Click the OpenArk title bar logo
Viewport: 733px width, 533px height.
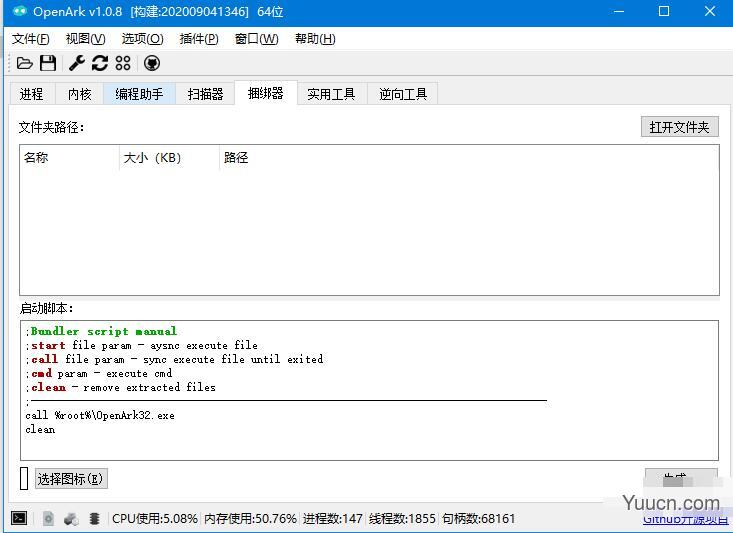(20, 11)
